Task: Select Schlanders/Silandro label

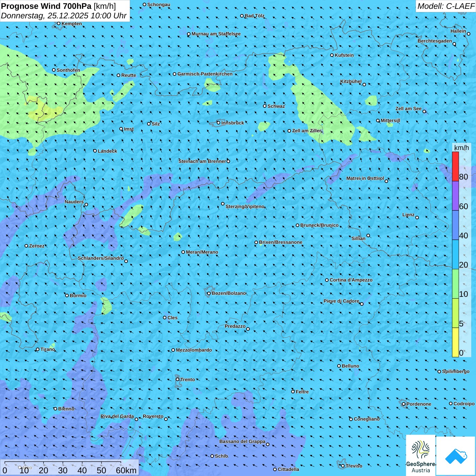Action: [101, 258]
